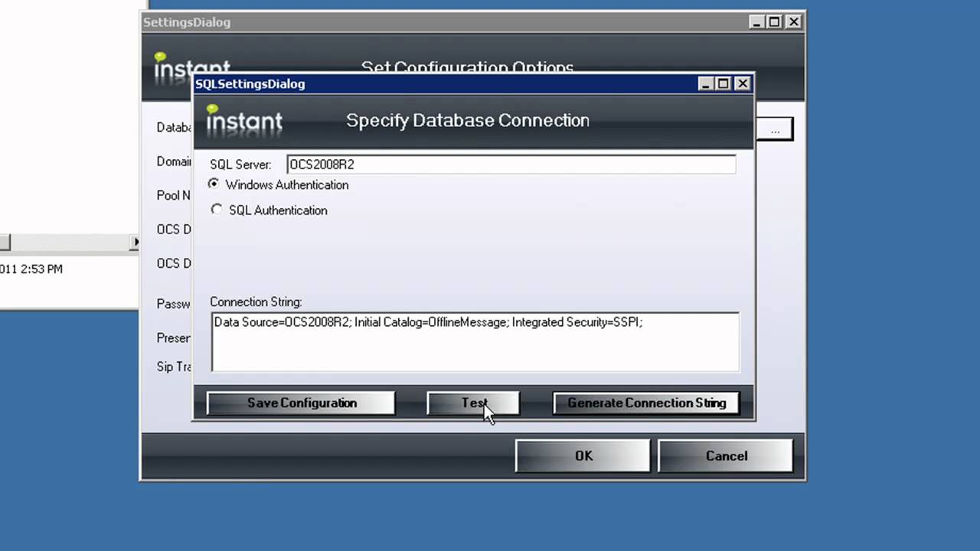The width and height of the screenshot is (980, 551).
Task: Click the 'Connection String:' label
Action: point(256,302)
